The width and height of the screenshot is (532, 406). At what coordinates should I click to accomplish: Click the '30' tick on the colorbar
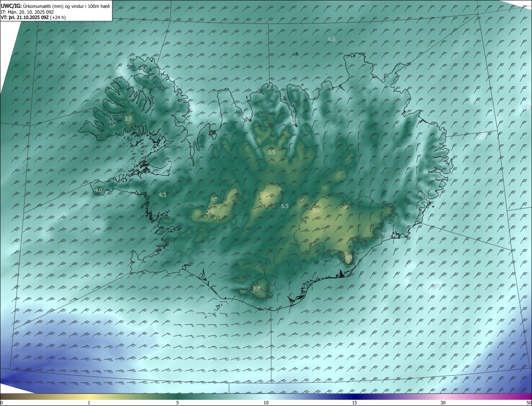(443, 403)
